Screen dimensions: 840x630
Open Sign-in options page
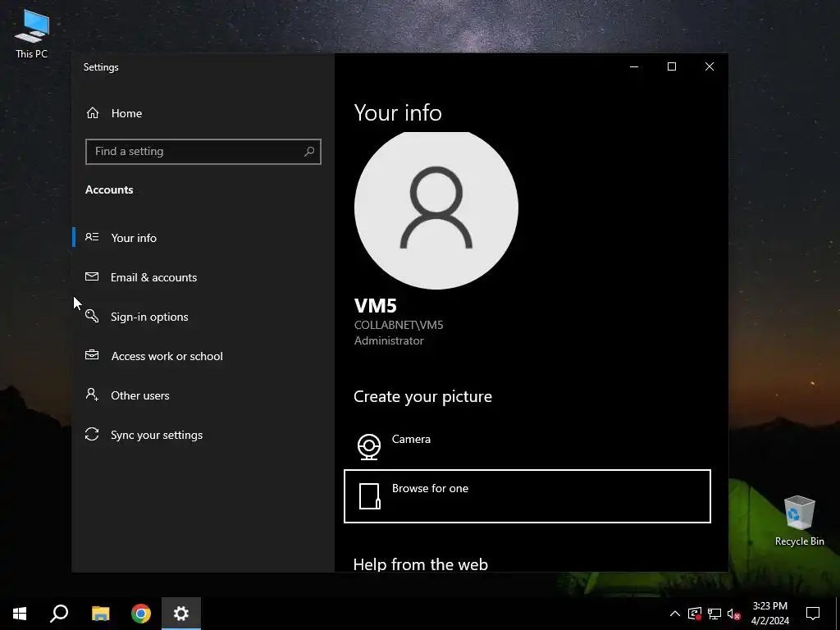click(x=203, y=317)
